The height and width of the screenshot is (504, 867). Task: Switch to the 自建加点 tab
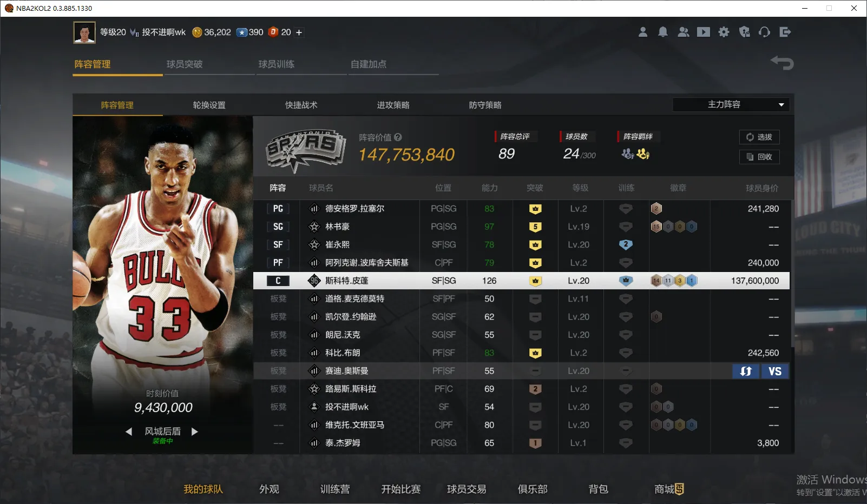pos(369,64)
